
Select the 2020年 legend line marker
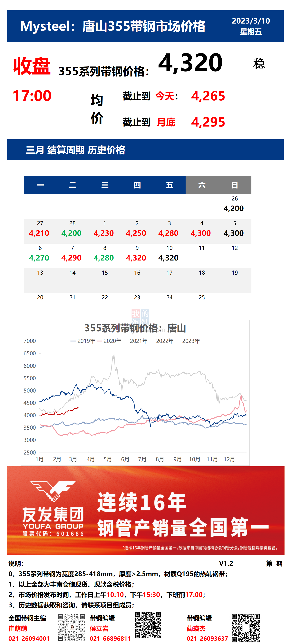point(99,341)
